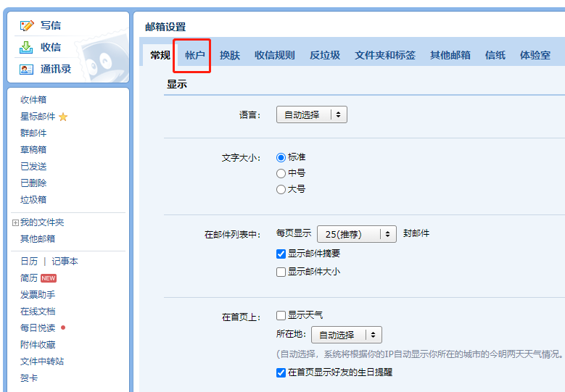Screen dimensions: 565x392
Task: Expand the 我的文件夹 tree node
Action: click(15, 223)
